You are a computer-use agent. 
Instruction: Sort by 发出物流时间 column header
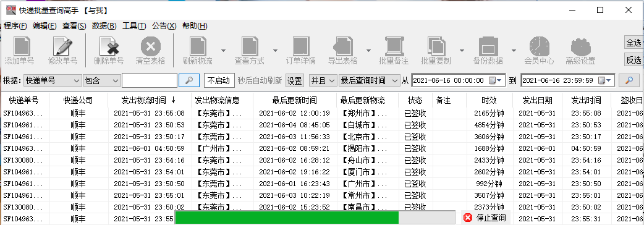click(150, 100)
